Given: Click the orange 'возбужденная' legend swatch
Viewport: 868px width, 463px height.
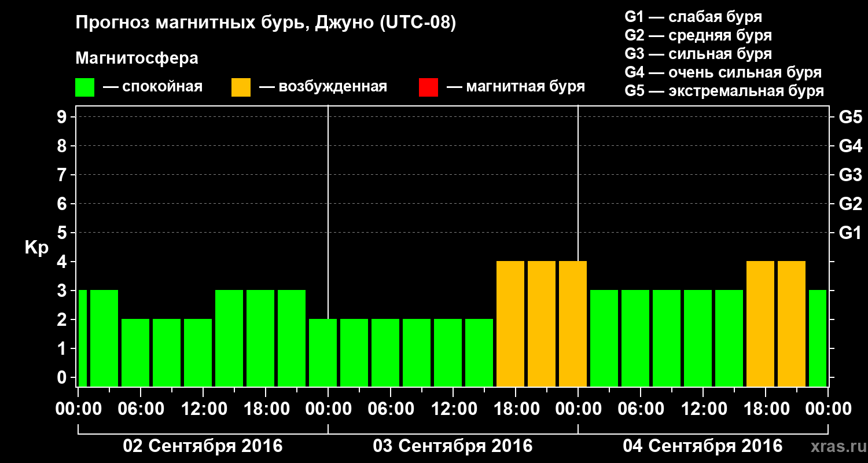Looking at the screenshot, I should (241, 87).
